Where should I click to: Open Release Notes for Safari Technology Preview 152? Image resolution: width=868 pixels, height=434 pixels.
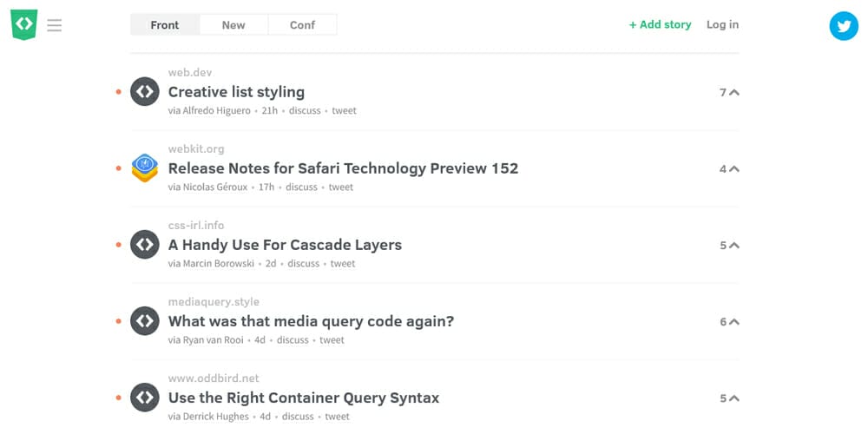point(343,168)
